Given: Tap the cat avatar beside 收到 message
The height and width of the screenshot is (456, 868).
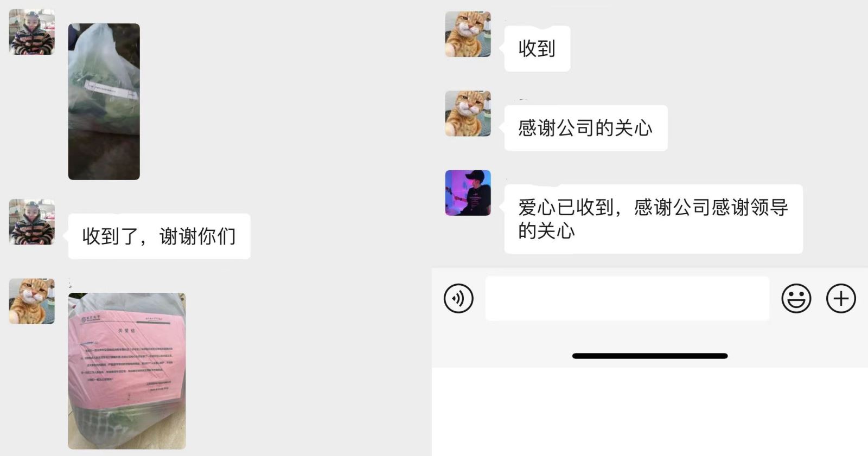Looking at the screenshot, I should 468,34.
